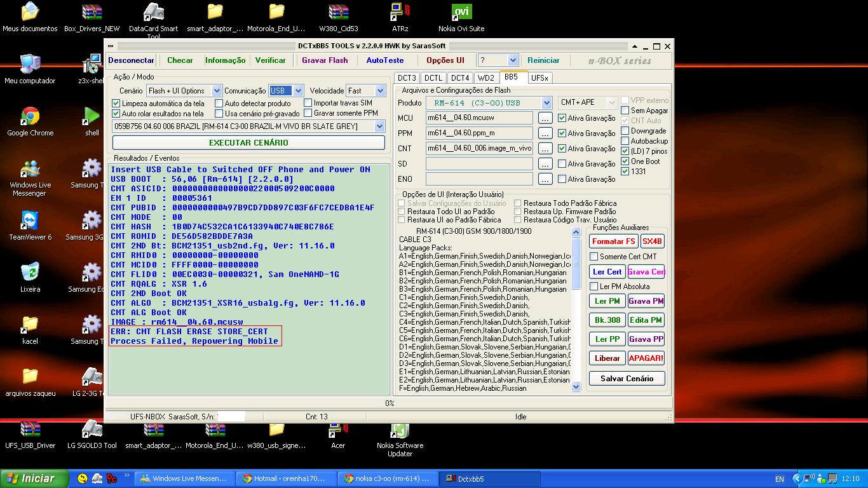The width and height of the screenshot is (868, 488).
Task: Open Lixeira recycle bin
Action: [30, 278]
